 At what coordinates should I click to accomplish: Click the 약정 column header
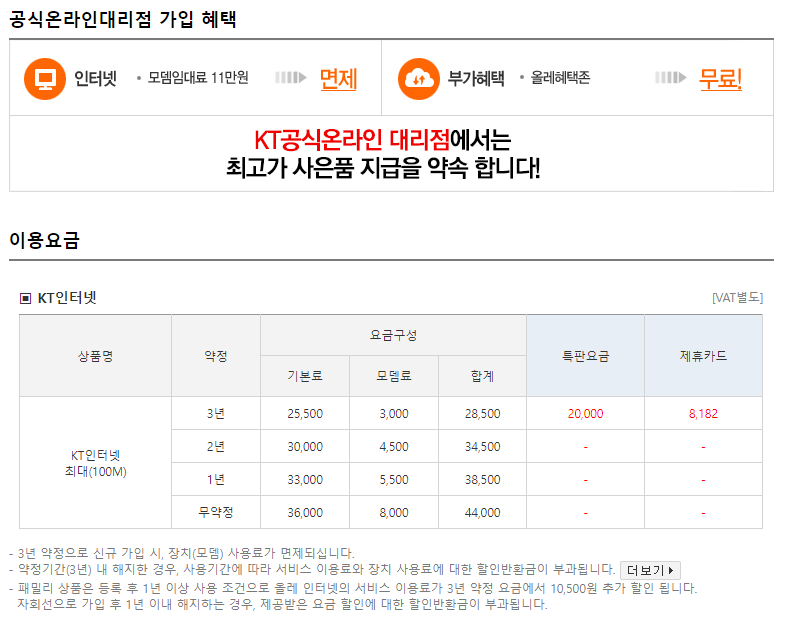(x=216, y=356)
